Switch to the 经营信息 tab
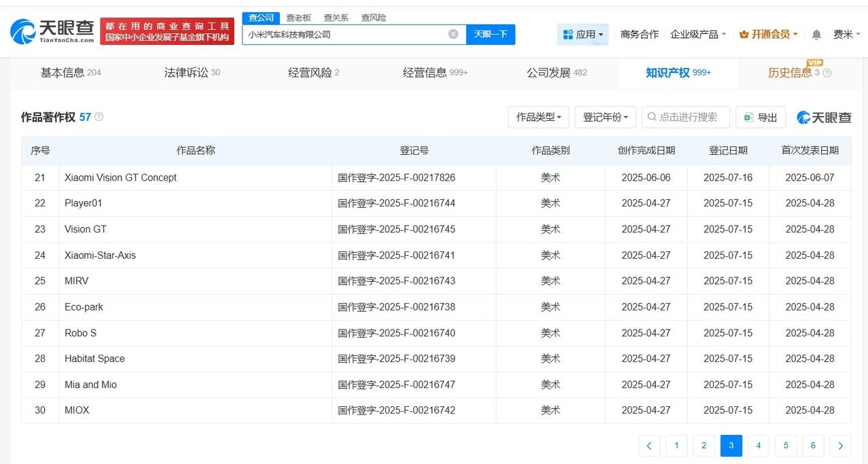The height and width of the screenshot is (464, 868). tap(426, 73)
